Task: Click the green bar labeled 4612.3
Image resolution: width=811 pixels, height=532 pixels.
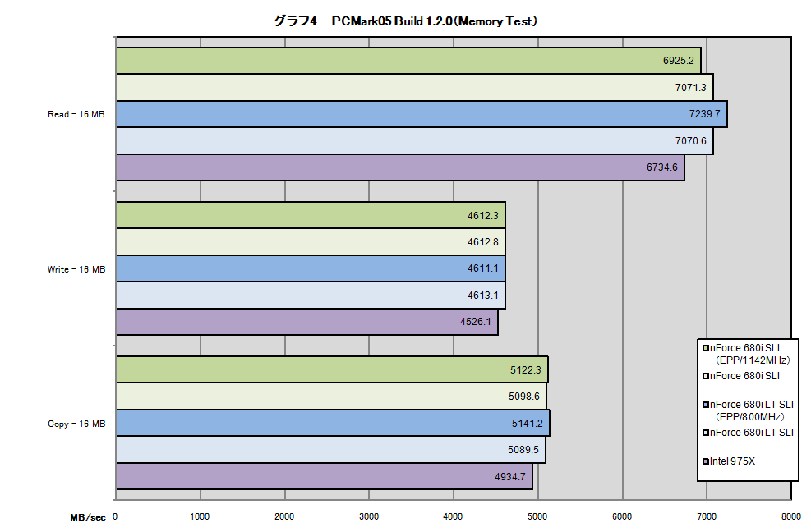Action: [311, 216]
